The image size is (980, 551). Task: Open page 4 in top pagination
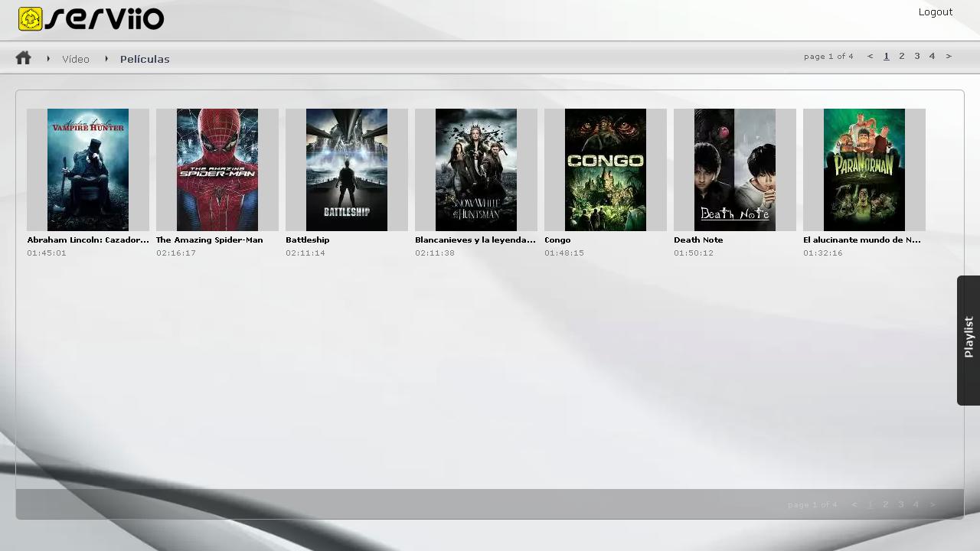[932, 56]
